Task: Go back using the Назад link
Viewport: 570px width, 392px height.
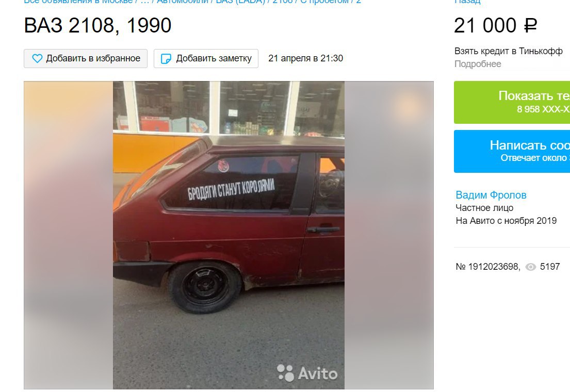Action: [x=467, y=2]
